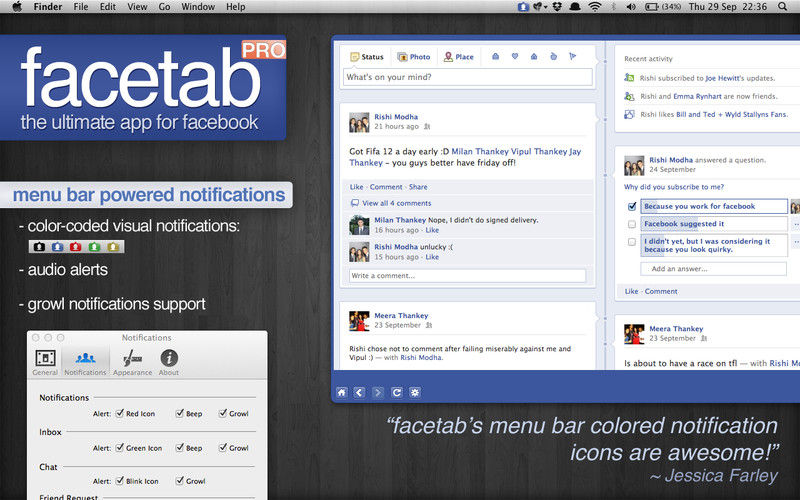Click the Add an answer field
800x500 pixels.
(713, 269)
